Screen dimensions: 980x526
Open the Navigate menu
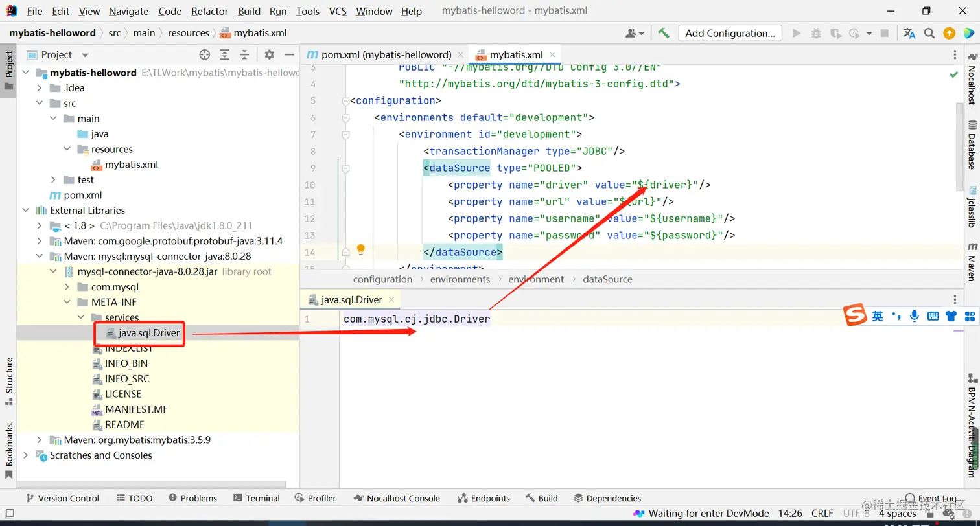pos(128,11)
